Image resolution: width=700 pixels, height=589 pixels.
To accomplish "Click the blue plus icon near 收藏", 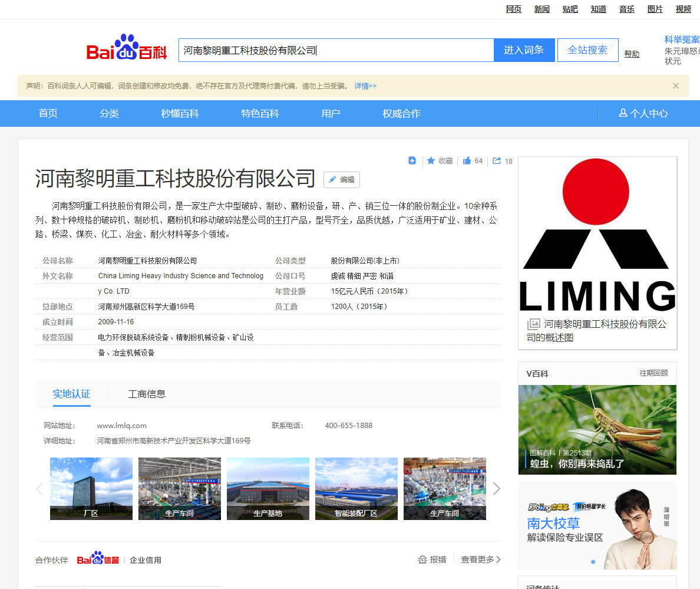I will pos(412,160).
